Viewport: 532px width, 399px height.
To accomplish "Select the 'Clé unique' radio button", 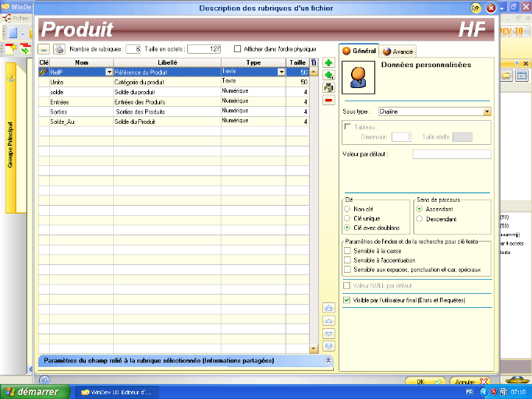I will pos(347,218).
